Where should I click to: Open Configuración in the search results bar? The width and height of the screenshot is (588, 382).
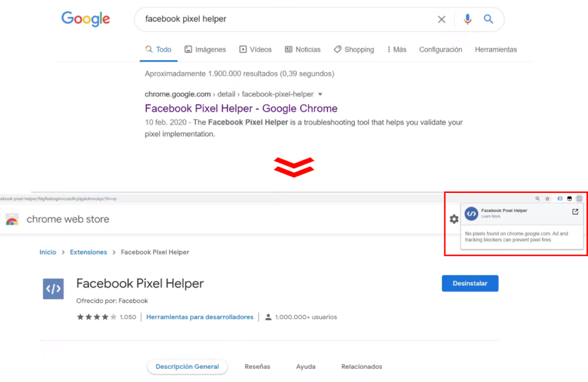click(440, 49)
